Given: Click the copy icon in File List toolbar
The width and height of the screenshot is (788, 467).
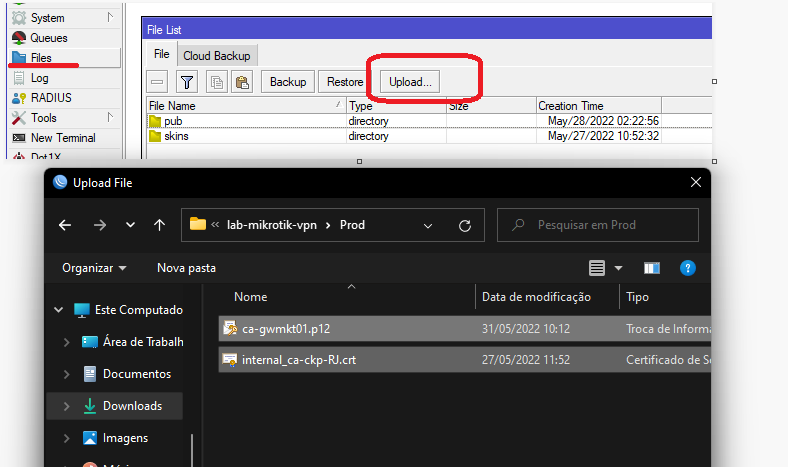Looking at the screenshot, I should [217, 82].
